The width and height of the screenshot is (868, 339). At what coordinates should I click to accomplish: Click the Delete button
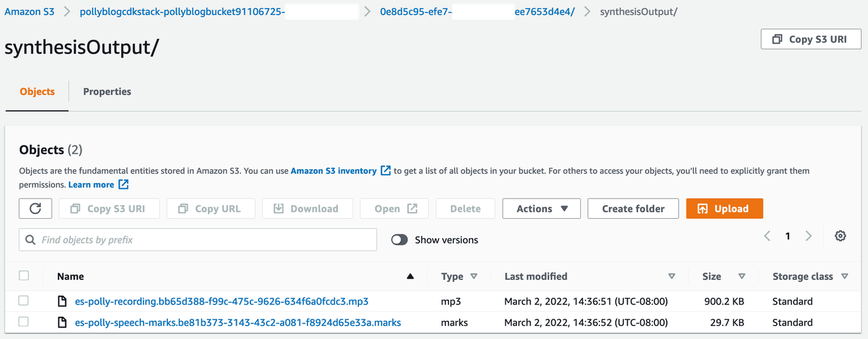point(465,209)
